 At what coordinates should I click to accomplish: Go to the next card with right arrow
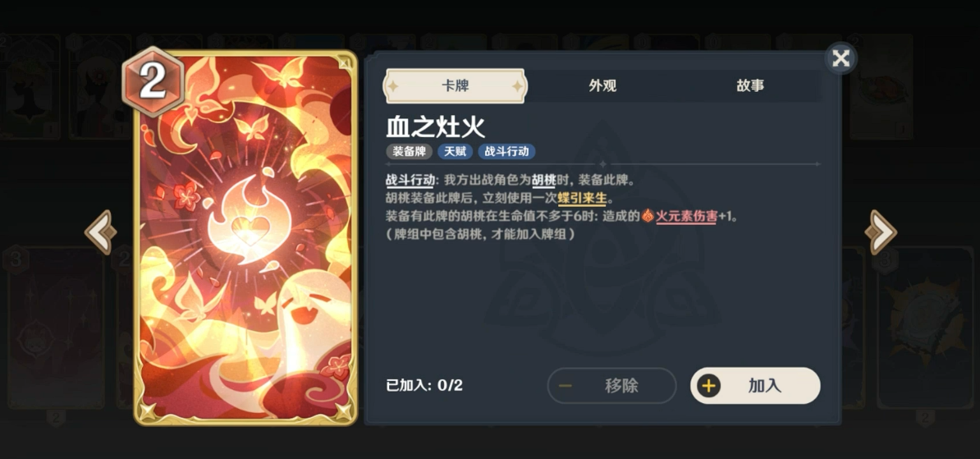tap(881, 232)
